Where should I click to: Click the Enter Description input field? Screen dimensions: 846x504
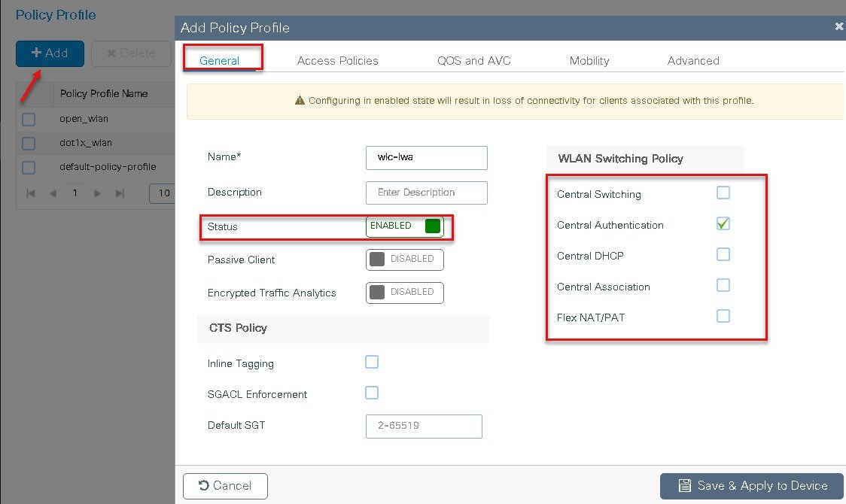(x=426, y=193)
